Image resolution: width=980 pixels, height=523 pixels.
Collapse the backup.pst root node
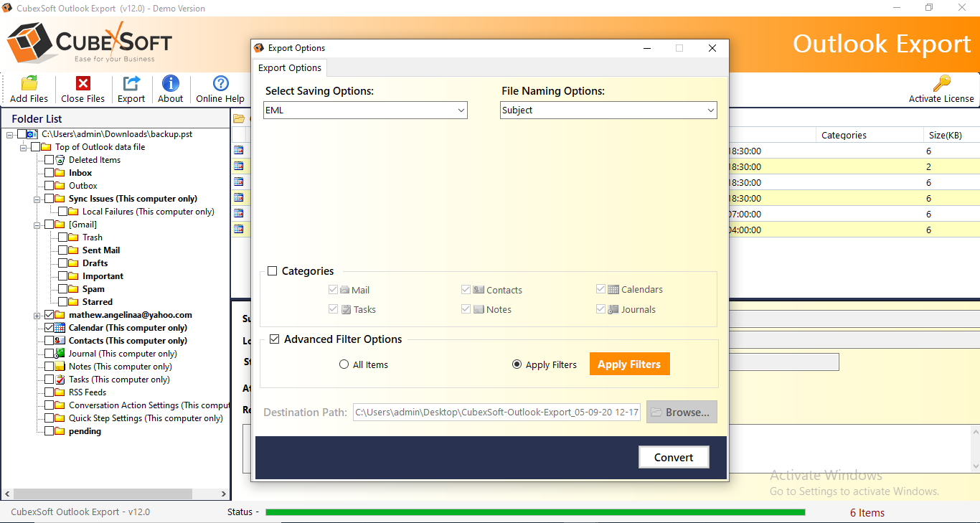point(10,134)
